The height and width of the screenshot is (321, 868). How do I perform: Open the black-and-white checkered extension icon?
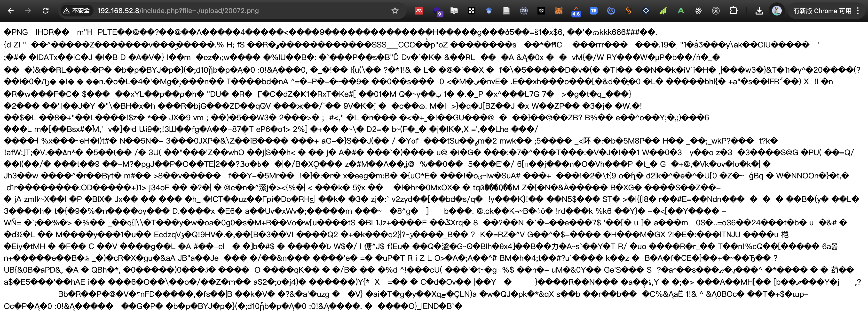click(x=471, y=11)
